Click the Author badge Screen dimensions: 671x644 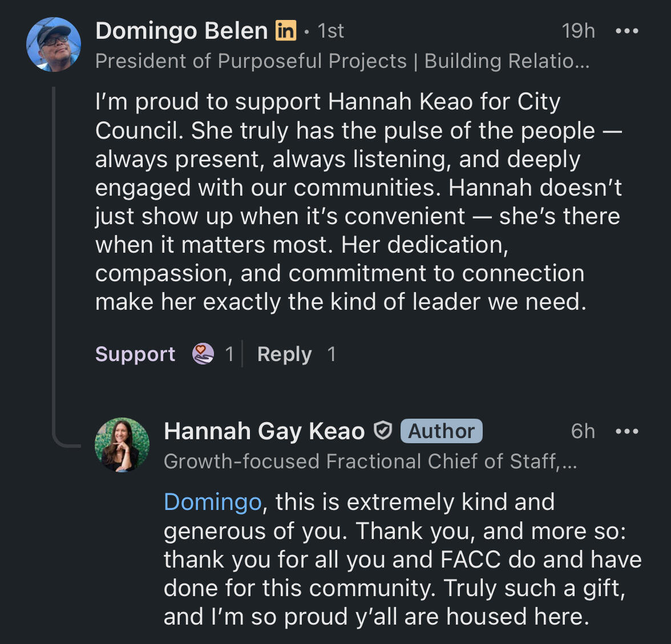click(x=441, y=431)
